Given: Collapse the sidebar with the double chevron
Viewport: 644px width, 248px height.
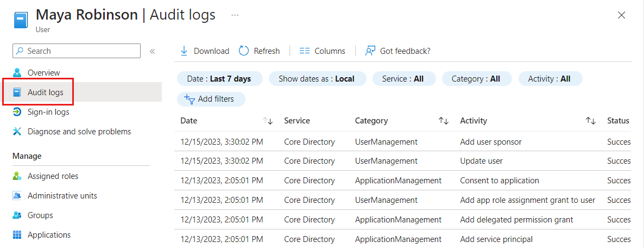Looking at the screenshot, I should [153, 51].
